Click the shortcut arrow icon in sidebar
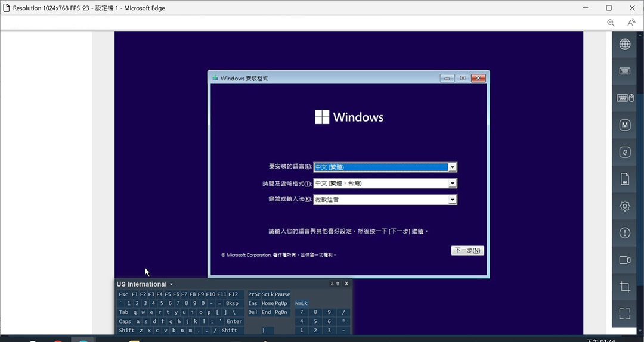 pos(625,152)
